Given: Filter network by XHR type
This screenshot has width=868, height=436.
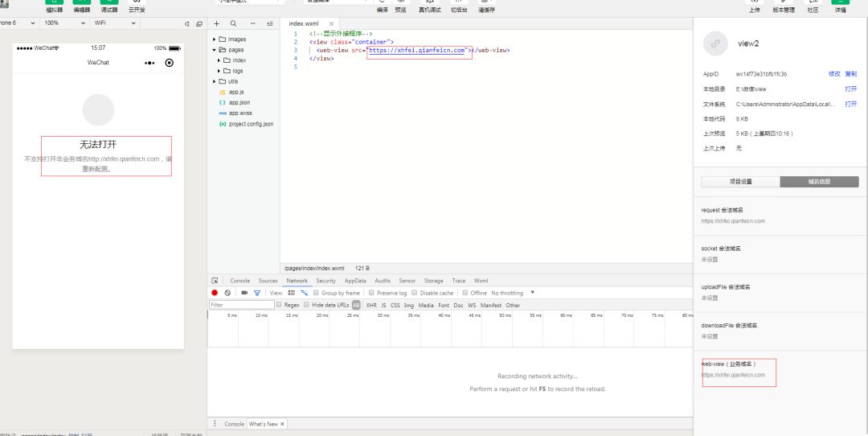Looking at the screenshot, I should (371, 305).
